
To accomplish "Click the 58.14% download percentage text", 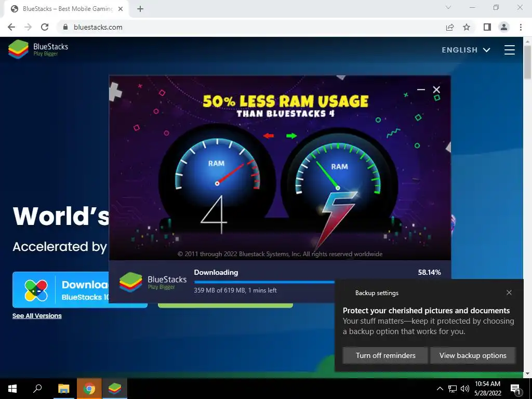I will point(429,272).
